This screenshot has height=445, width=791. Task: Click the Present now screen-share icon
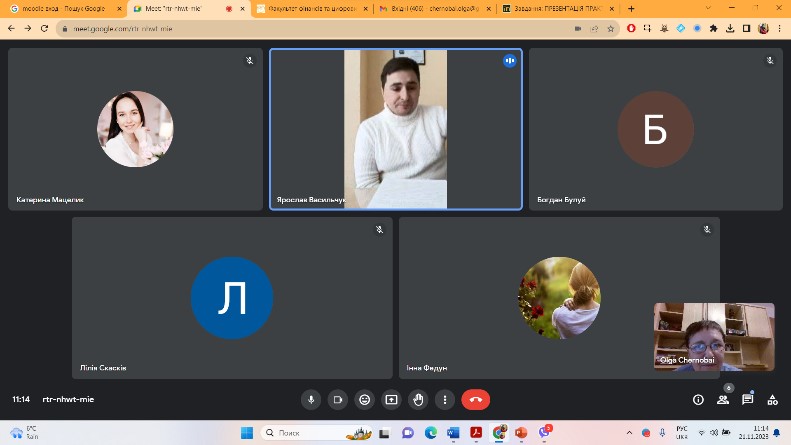tap(391, 400)
